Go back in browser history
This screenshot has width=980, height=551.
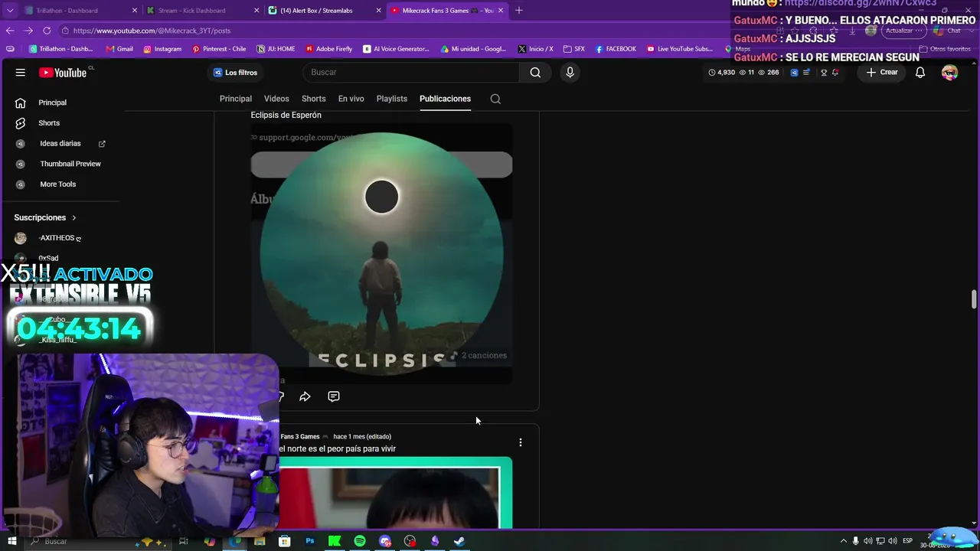10,31
